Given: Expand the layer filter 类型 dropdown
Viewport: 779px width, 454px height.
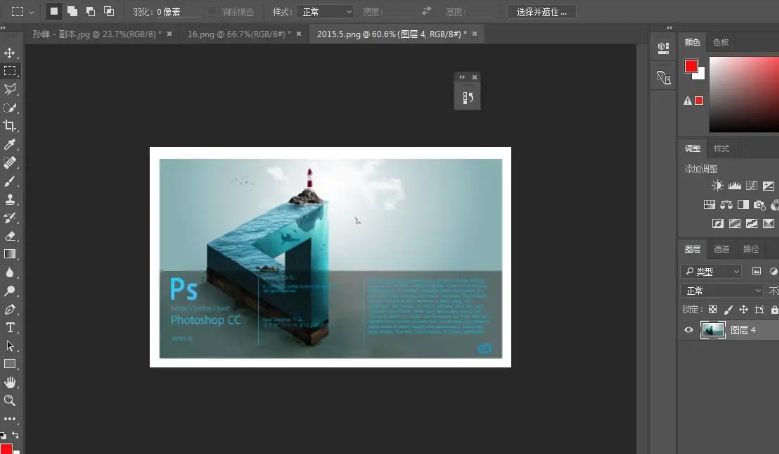Looking at the screenshot, I should (712, 271).
